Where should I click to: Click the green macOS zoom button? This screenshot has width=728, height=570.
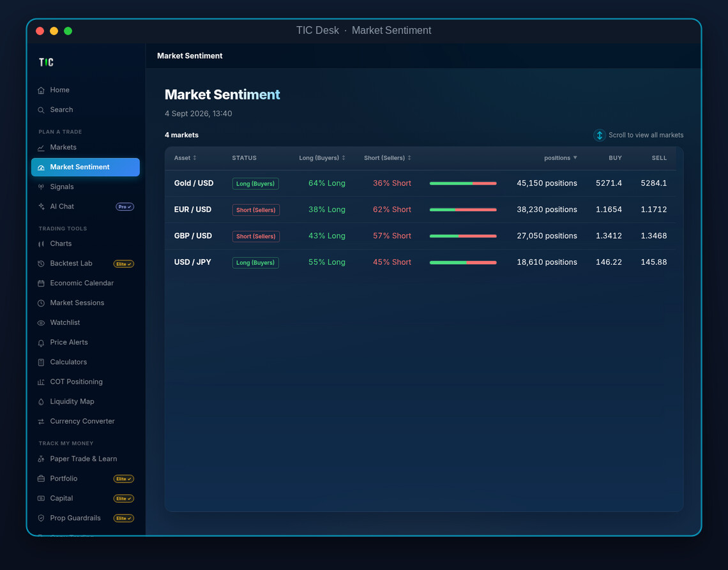tap(68, 31)
